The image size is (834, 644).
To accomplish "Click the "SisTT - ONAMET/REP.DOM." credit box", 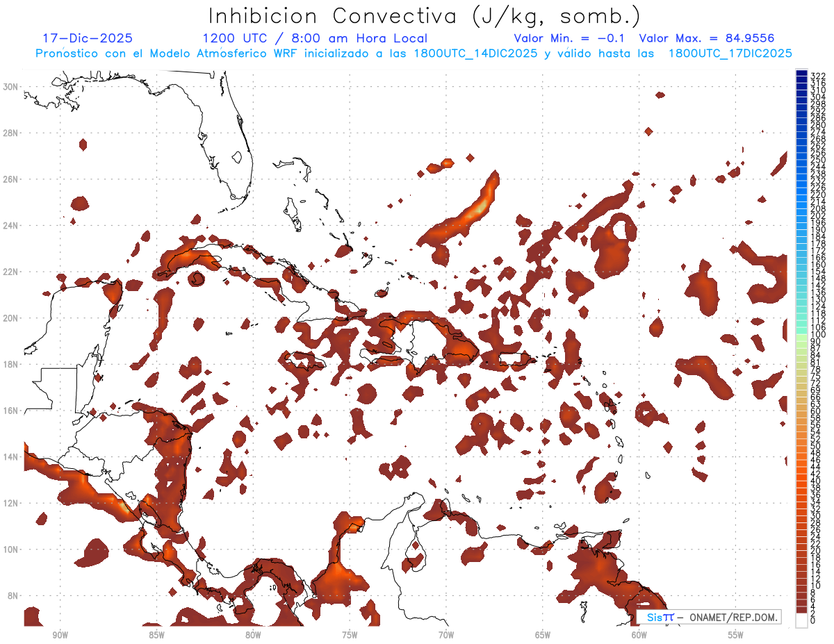I will pos(708,617).
